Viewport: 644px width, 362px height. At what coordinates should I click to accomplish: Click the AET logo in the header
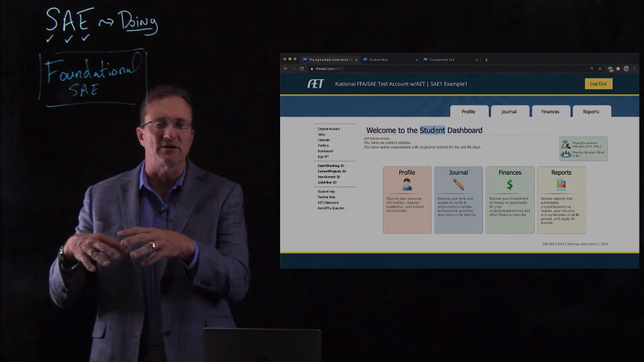pyautogui.click(x=315, y=84)
